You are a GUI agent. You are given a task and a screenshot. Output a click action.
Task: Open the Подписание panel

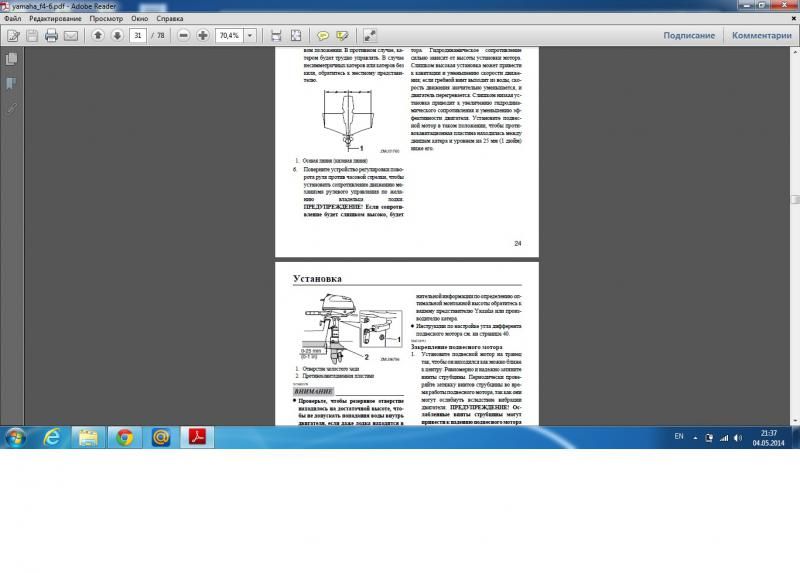[689, 35]
